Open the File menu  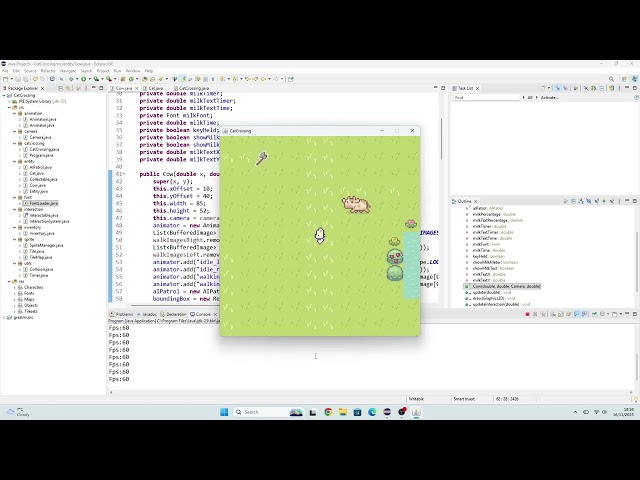[5, 71]
